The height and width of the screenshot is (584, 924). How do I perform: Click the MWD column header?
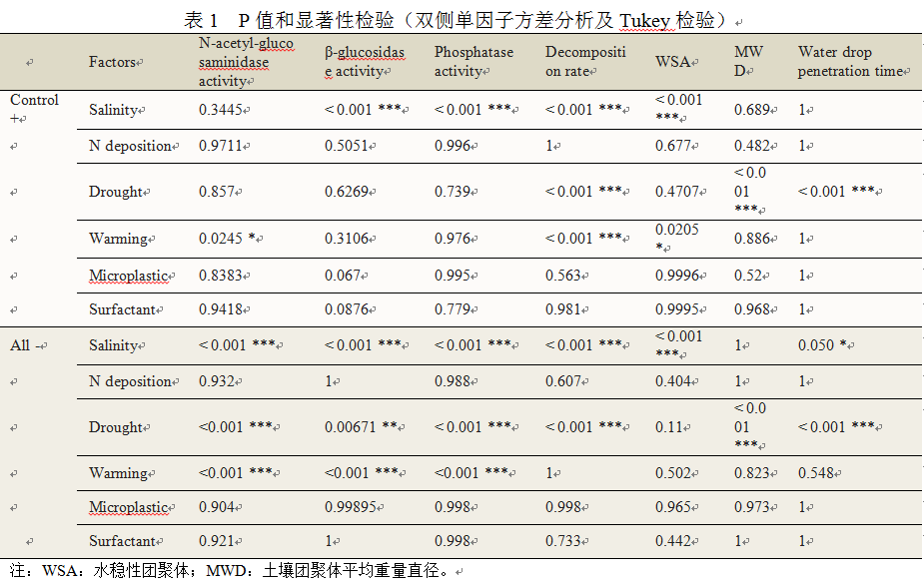coord(748,62)
